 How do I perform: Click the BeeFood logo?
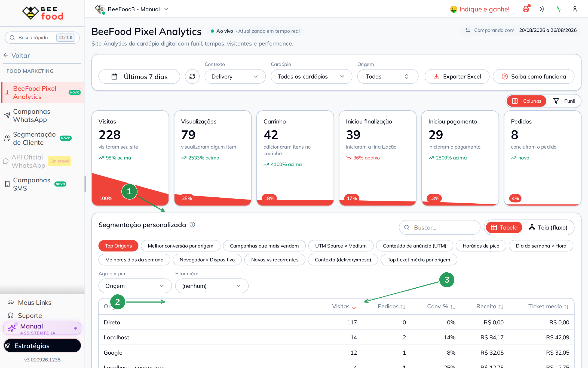pos(43,13)
